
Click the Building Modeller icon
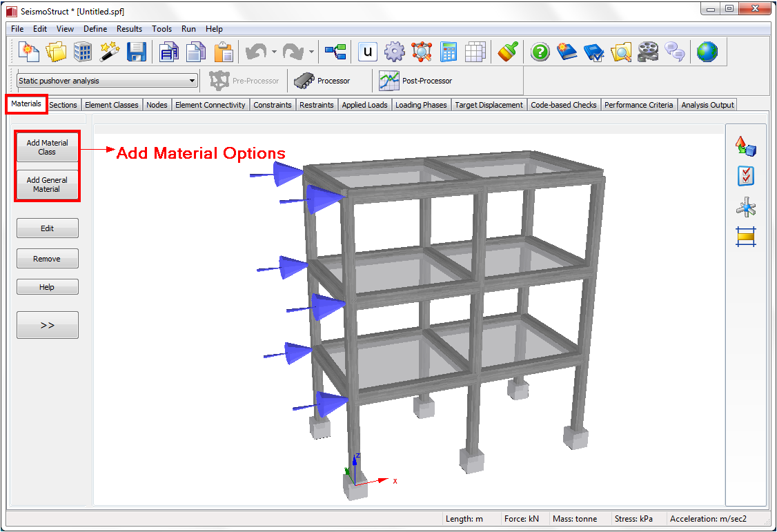click(x=83, y=52)
